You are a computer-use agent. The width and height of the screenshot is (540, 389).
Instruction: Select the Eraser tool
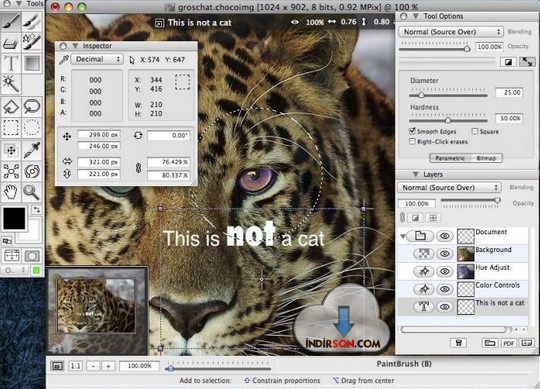pyautogui.click(x=11, y=42)
